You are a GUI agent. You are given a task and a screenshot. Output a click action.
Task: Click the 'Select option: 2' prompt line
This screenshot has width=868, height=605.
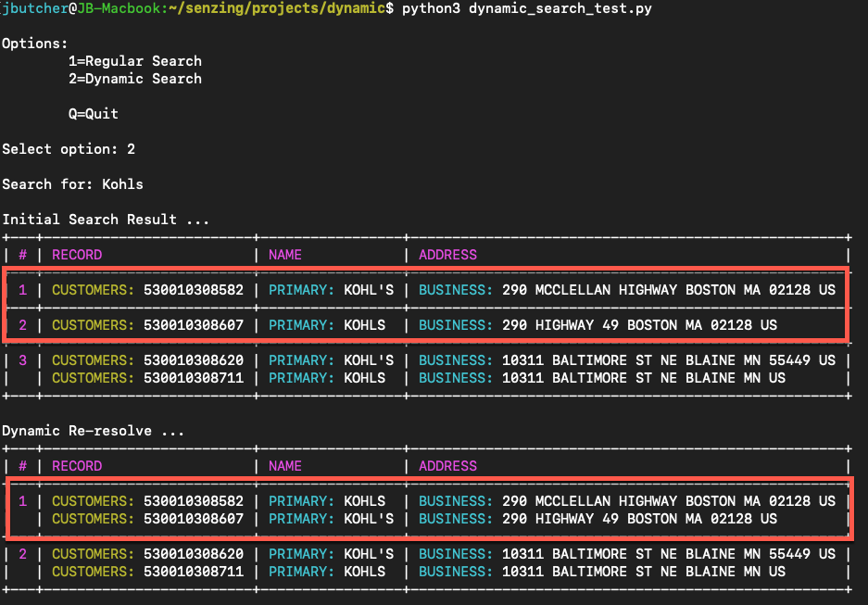[69, 149]
